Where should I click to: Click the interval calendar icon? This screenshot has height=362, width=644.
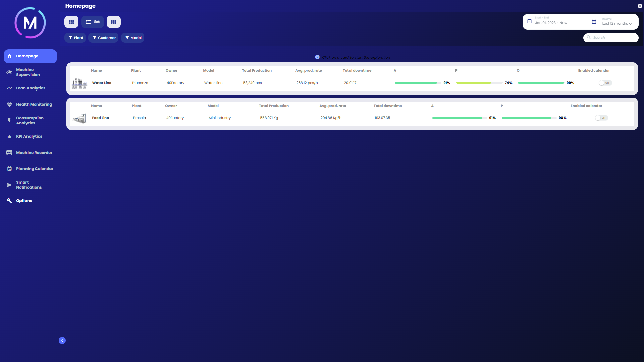594,22
